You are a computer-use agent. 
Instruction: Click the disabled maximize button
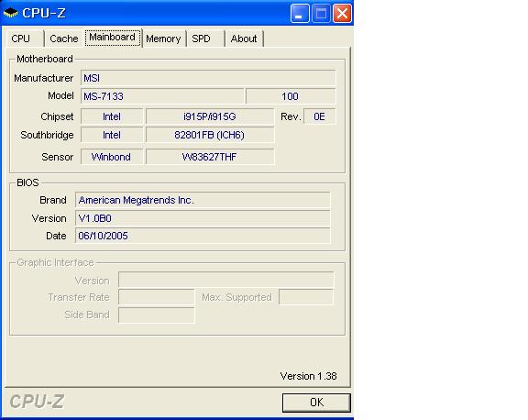tap(321, 13)
